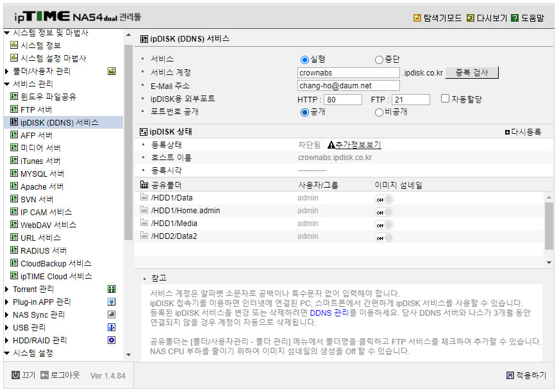The image size is (559, 392).
Task: Click the /HDD1/Data folder icon
Action: 144,197
